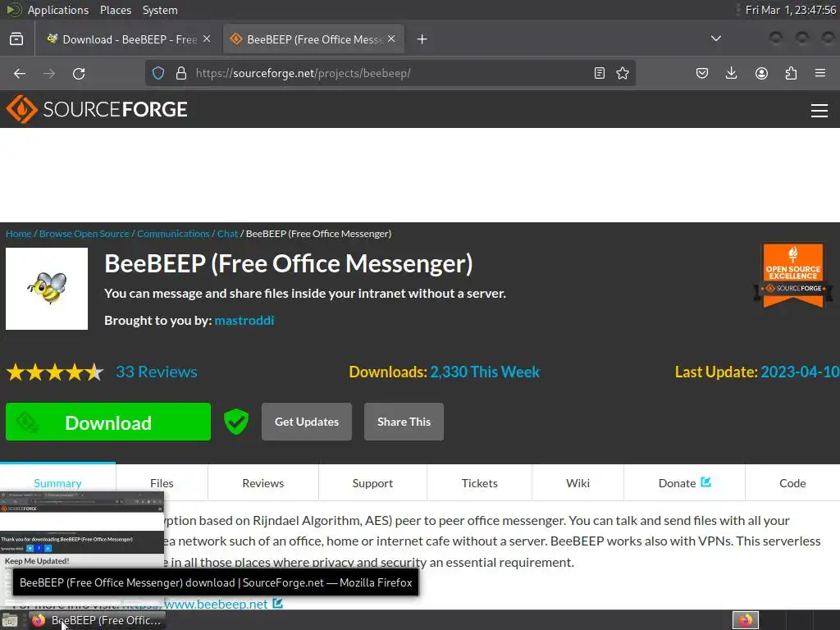
Task: Open the System menu
Action: [160, 10]
